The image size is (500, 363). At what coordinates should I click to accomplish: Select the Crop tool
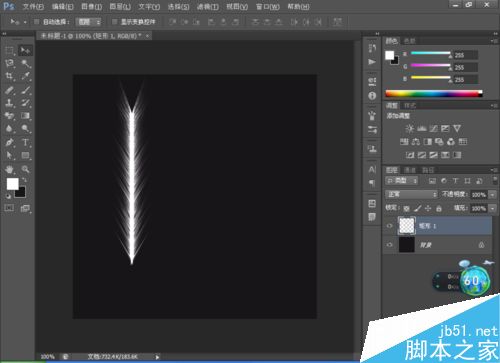click(x=9, y=76)
